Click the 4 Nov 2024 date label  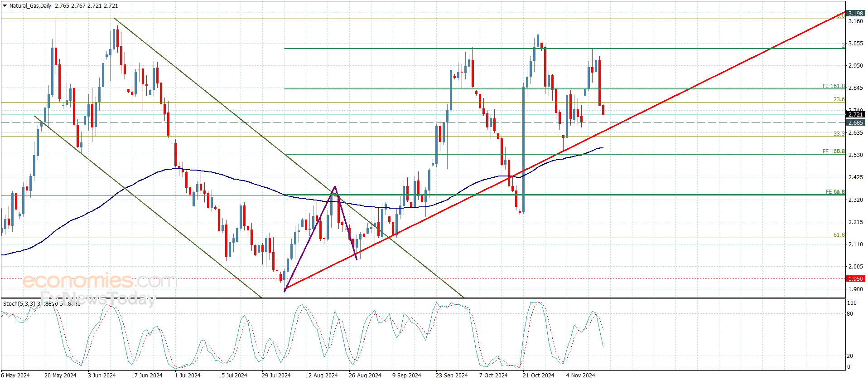[580, 376]
